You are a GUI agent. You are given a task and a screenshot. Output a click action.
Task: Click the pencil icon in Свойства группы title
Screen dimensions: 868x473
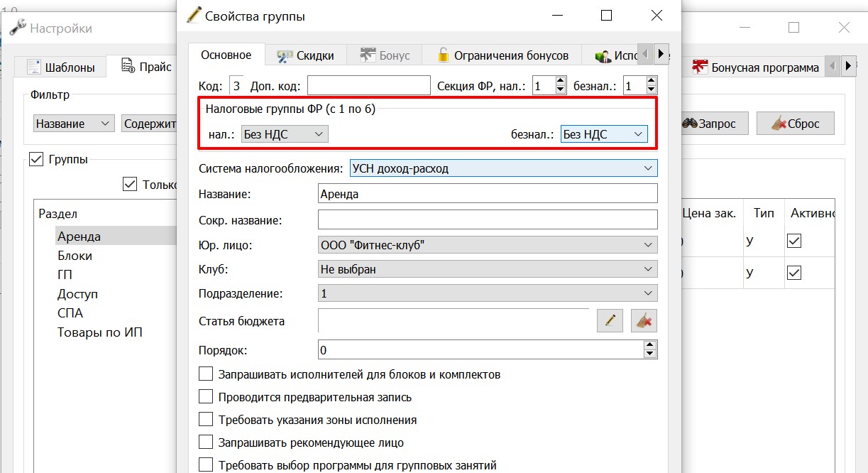[193, 15]
